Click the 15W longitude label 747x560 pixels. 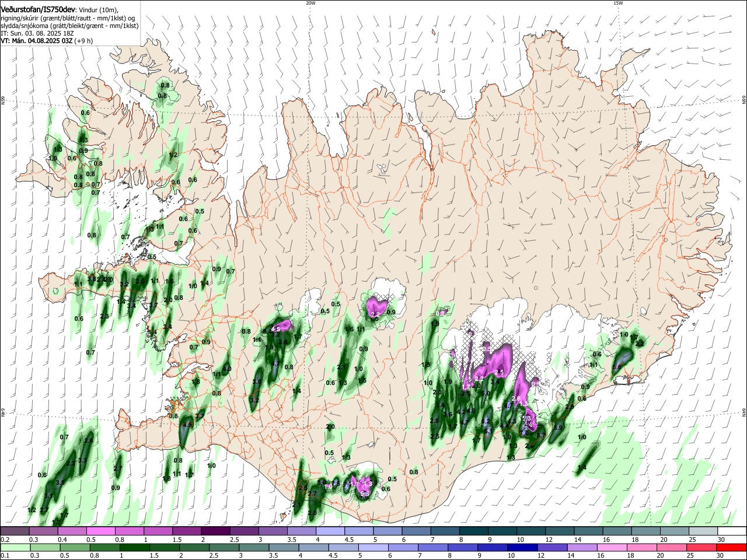[x=617, y=3]
